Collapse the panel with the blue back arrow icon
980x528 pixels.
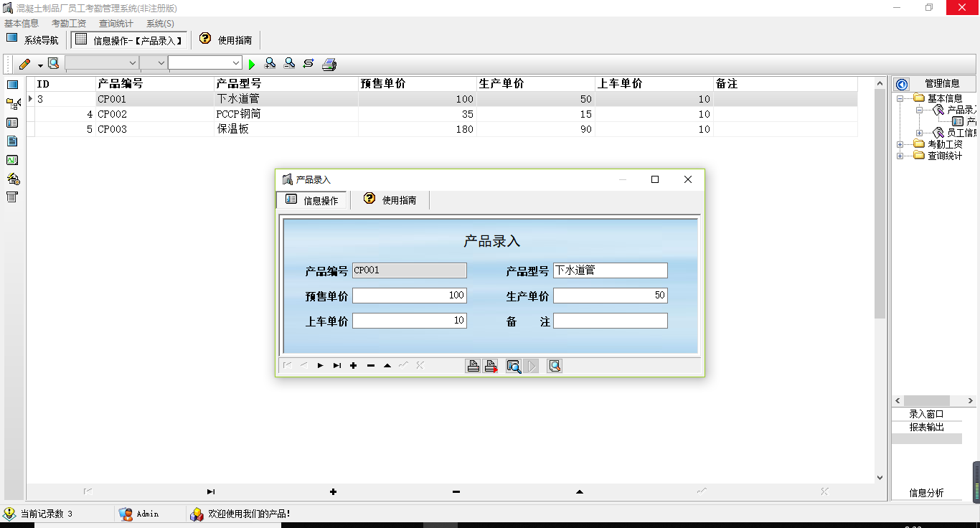[x=902, y=84]
